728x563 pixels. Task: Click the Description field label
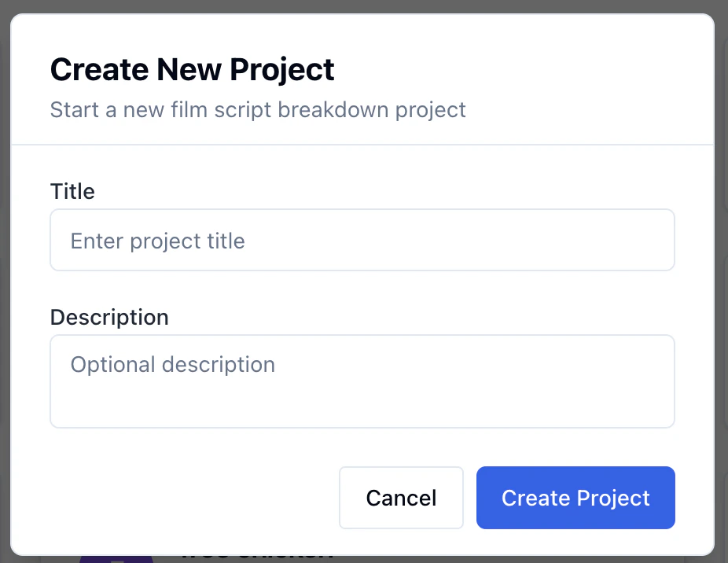tap(109, 317)
